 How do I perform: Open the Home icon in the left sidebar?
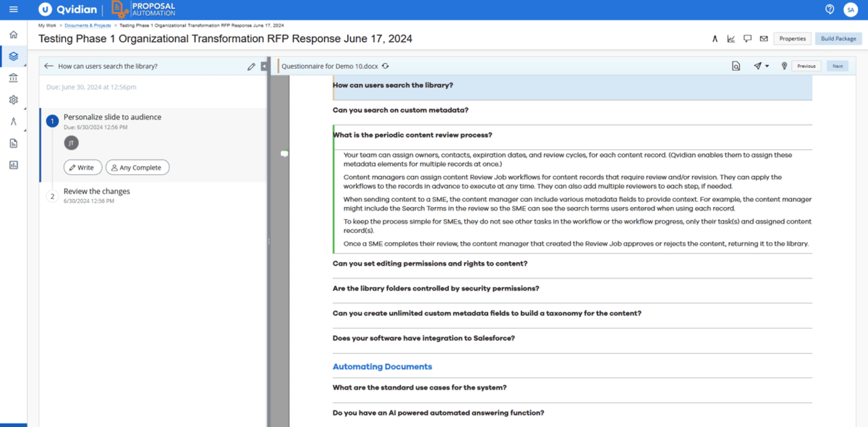(x=12, y=33)
